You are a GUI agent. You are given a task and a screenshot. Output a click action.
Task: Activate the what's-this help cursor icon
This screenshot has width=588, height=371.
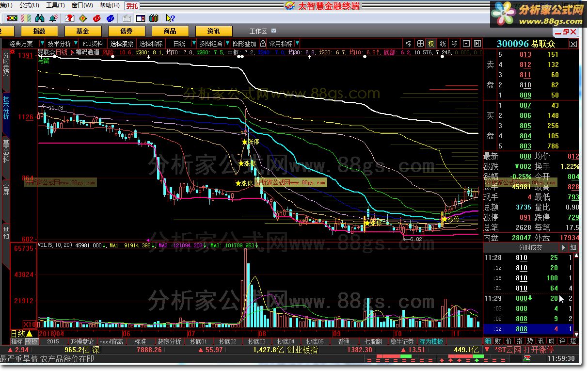(170, 18)
